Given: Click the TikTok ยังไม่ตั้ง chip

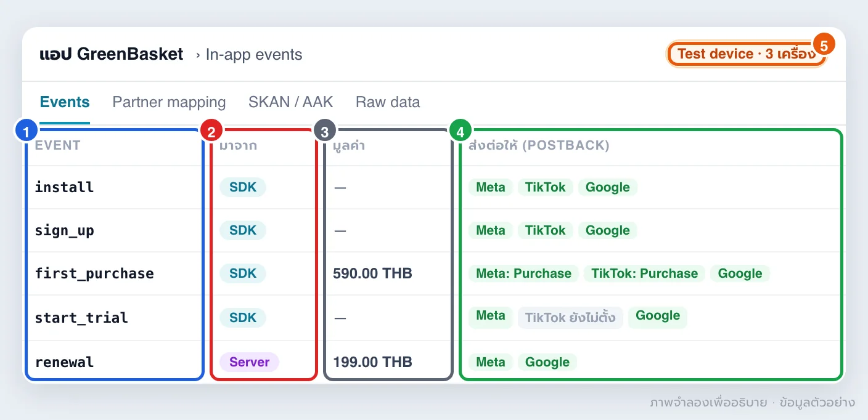Looking at the screenshot, I should [x=570, y=318].
